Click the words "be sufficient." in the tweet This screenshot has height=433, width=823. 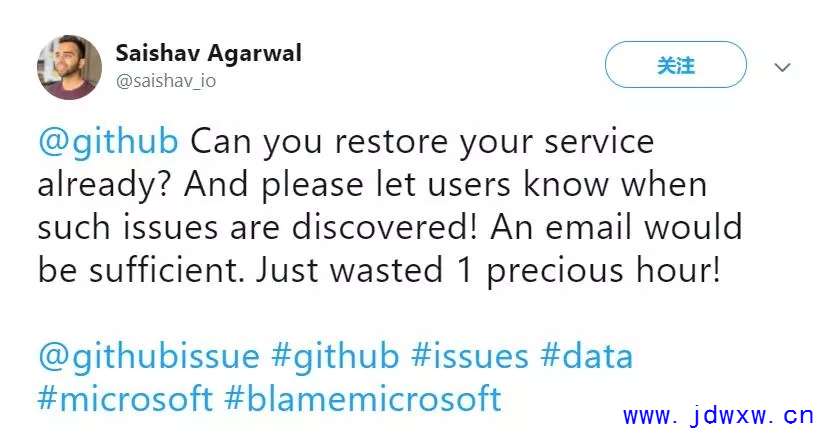(x=141, y=270)
